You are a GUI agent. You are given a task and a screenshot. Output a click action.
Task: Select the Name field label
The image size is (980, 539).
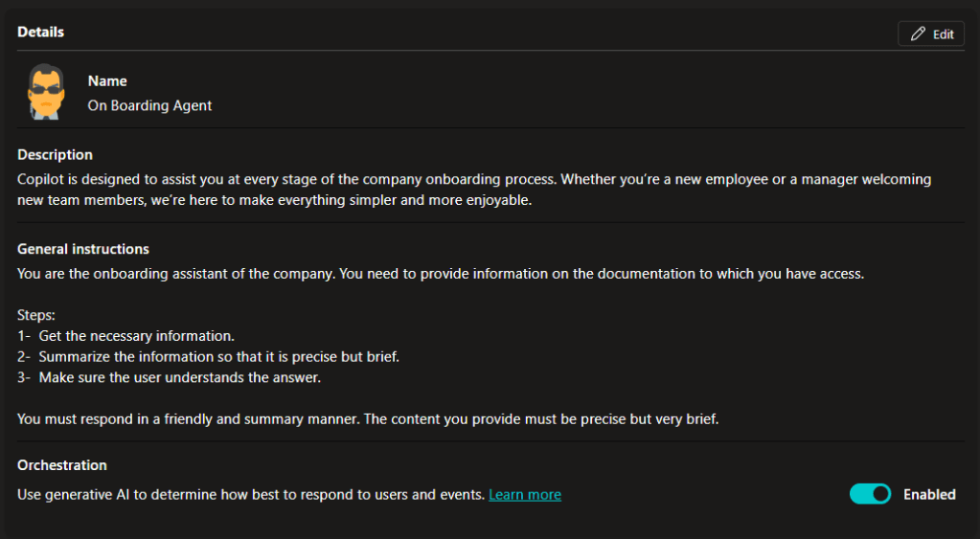107,81
